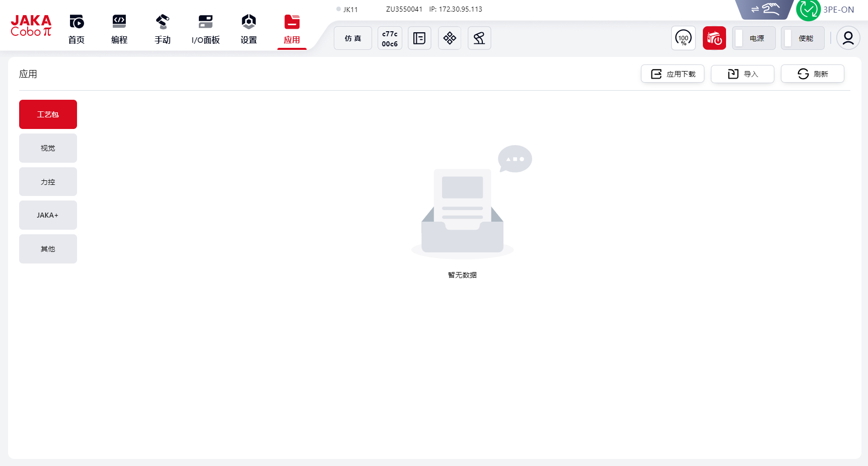Open 设置 settings page
The image size is (868, 466).
(x=249, y=29)
